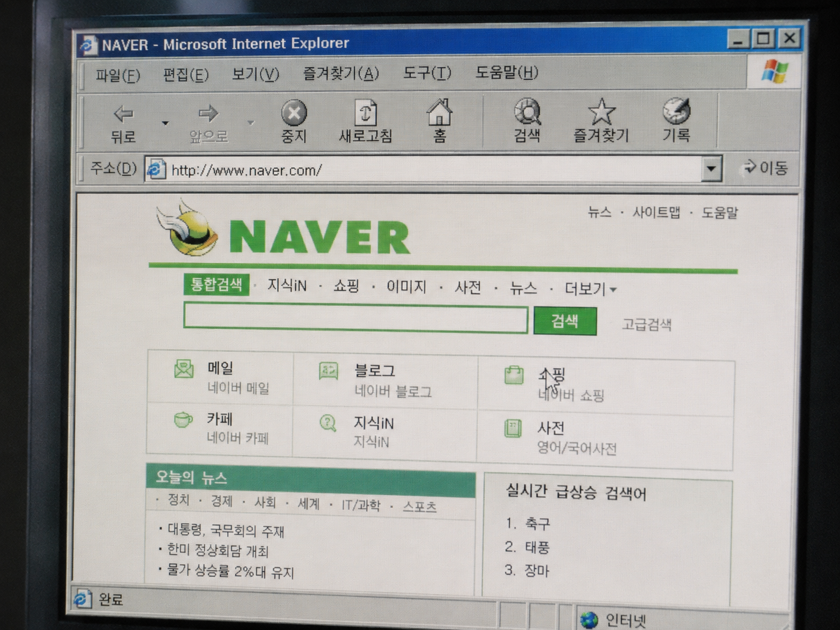Viewport: 840px width, 630px height.
Task: Open the 고급검색 advanced search link
Action: pyautogui.click(x=647, y=324)
